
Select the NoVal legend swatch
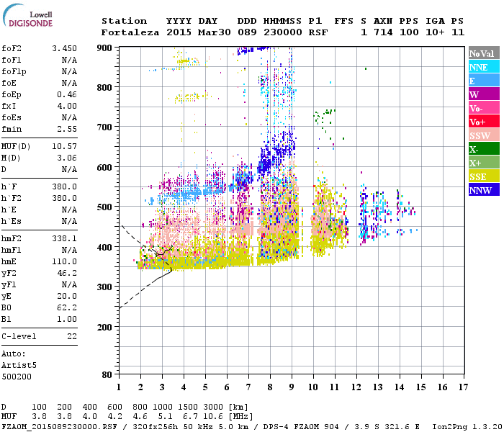(x=484, y=53)
